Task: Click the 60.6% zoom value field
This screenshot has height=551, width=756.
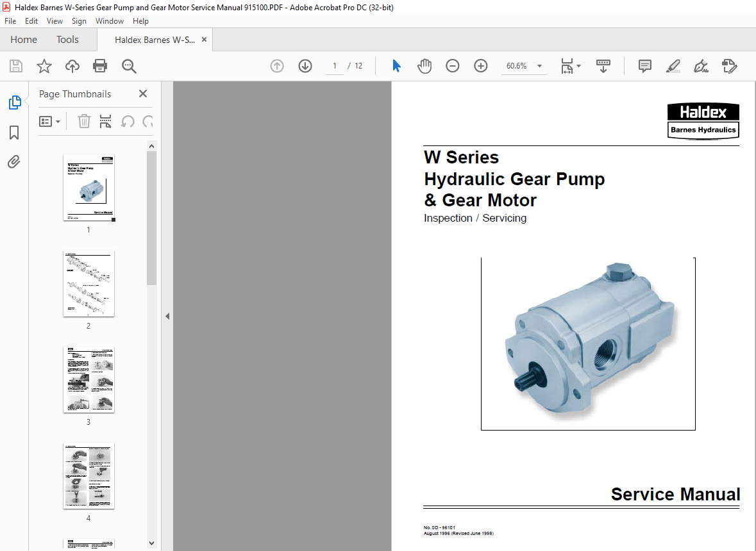Action: click(x=516, y=66)
